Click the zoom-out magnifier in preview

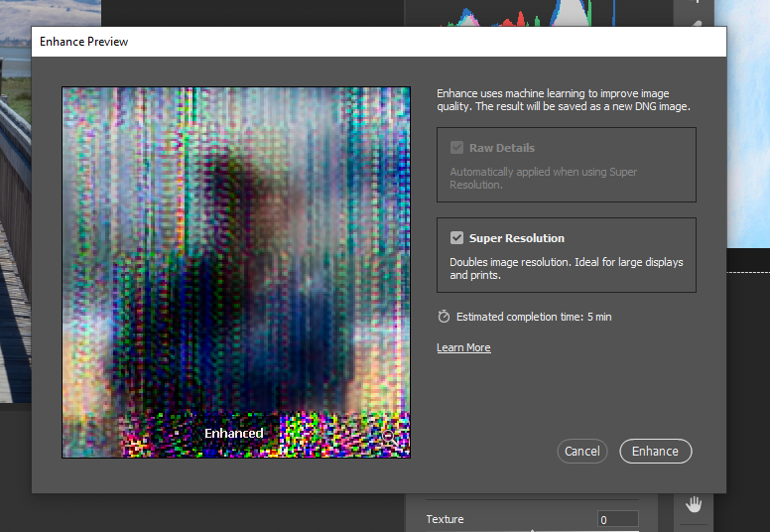(389, 435)
